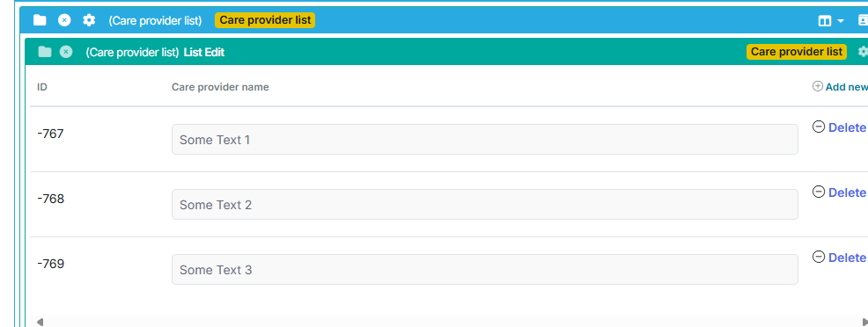Close the List Edit panel with x icon
Image resolution: width=868 pixels, height=327 pixels.
66,52
